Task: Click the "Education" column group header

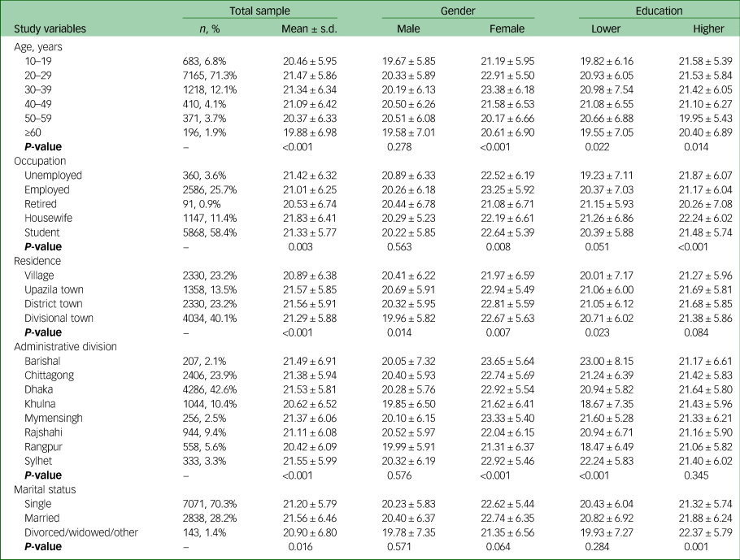Action: pos(659,11)
